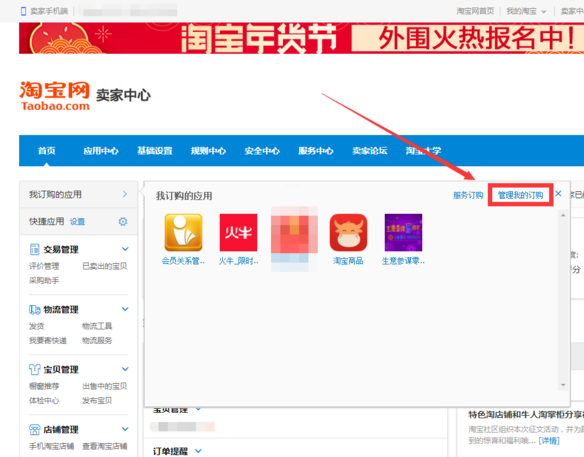Open the 会员关系管 app icon
Image resolution: width=584 pixels, height=457 pixels.
click(183, 232)
